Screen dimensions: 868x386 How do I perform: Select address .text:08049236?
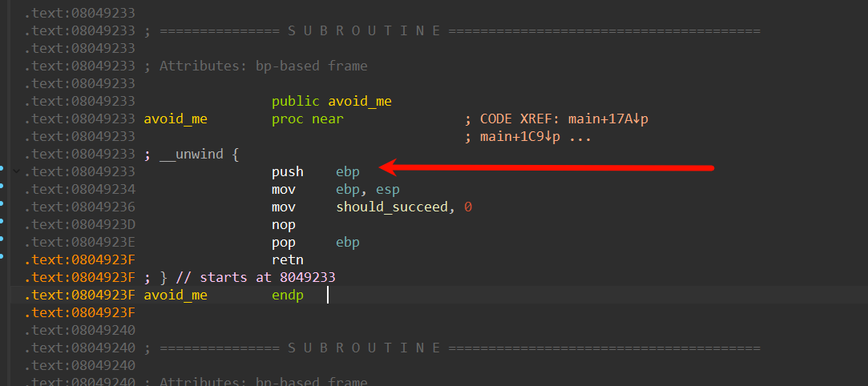tap(79, 207)
